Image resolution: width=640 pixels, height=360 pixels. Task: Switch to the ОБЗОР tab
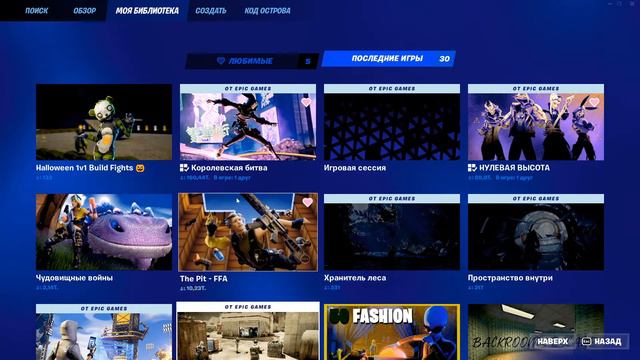point(84,11)
